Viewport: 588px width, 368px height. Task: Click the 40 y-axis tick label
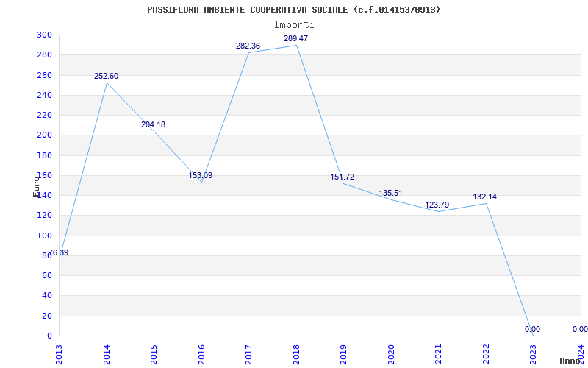point(47,296)
